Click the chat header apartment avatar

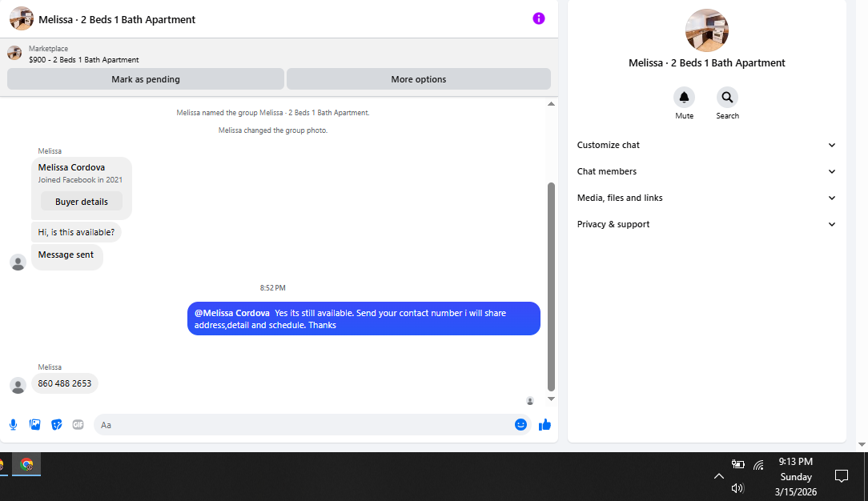click(22, 18)
